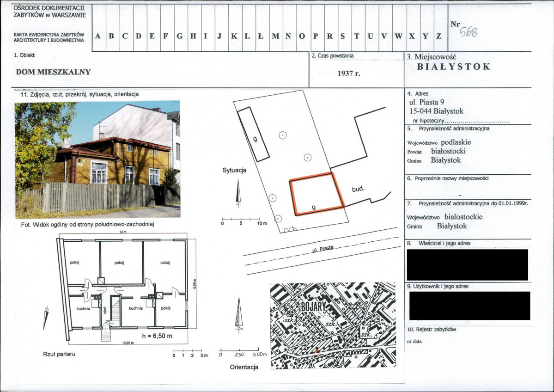554x392 pixels.
Task: Select the letter box "A" in the header
Action: coord(98,36)
